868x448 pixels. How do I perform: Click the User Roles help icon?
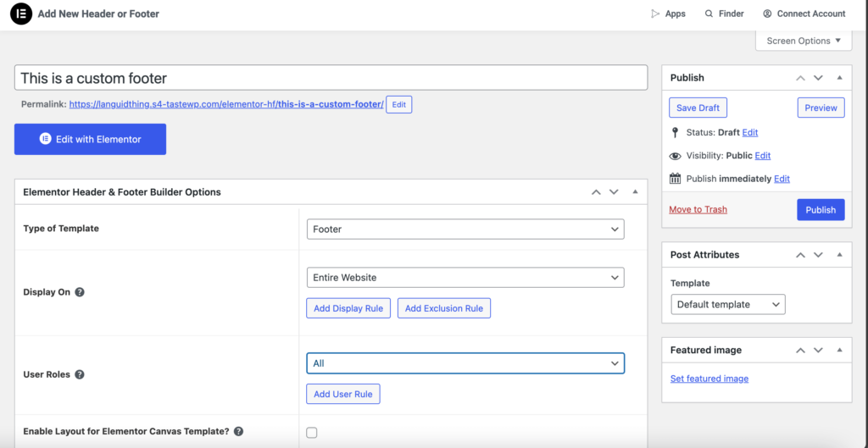click(x=80, y=374)
